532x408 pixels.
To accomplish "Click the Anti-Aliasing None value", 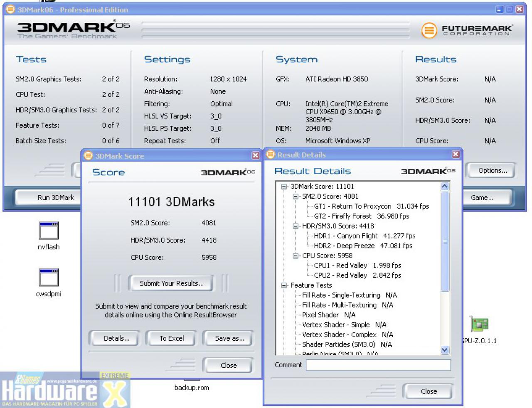I will coord(218,91).
